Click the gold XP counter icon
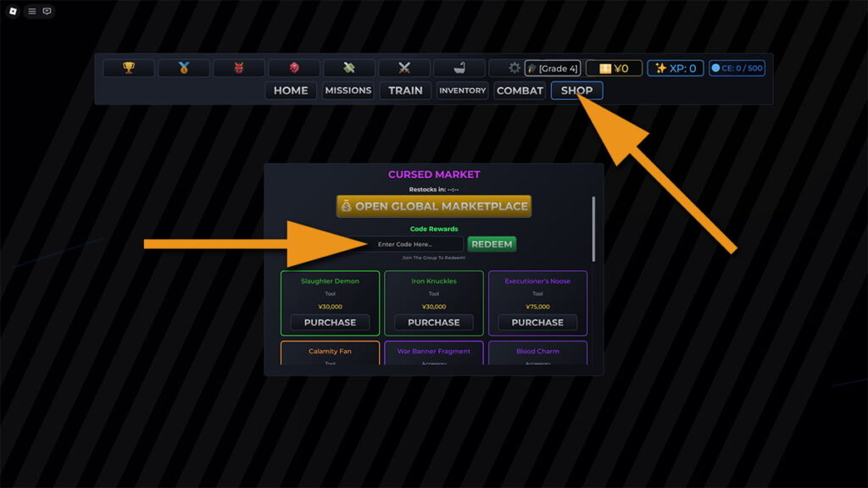868x488 pixels. click(x=676, y=68)
